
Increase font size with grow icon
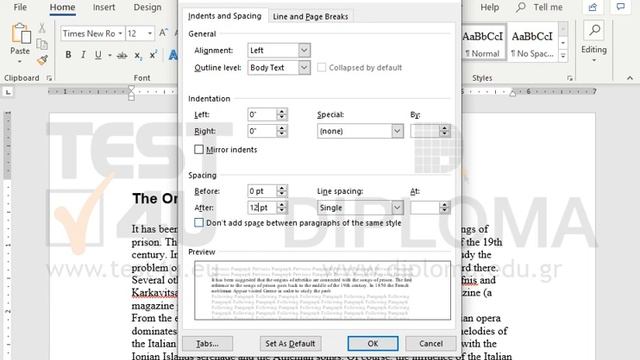163,33
